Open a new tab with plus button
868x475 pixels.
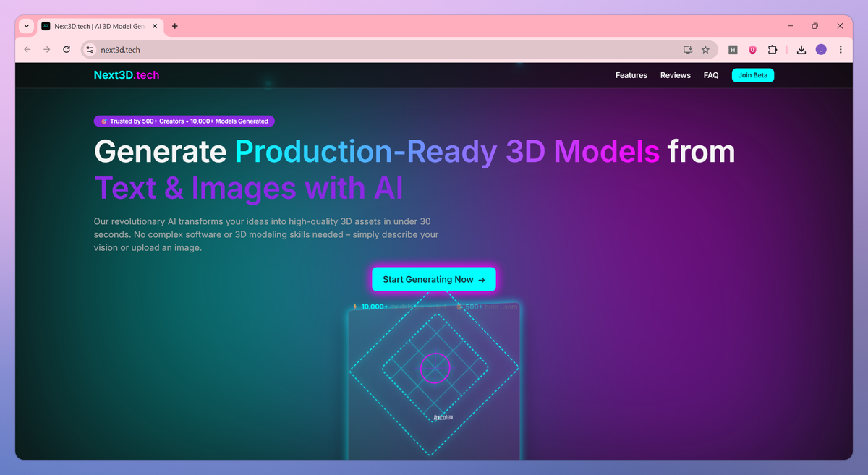point(175,26)
